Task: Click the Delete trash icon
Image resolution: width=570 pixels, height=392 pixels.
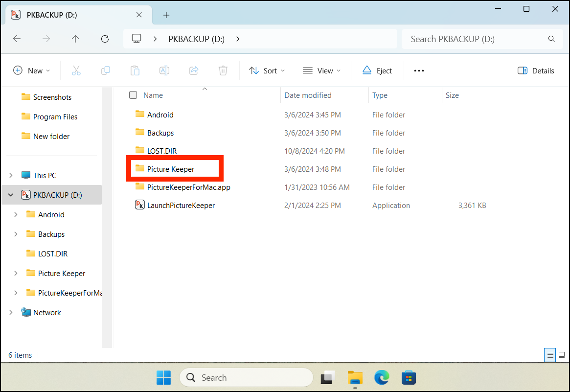Action: click(223, 70)
